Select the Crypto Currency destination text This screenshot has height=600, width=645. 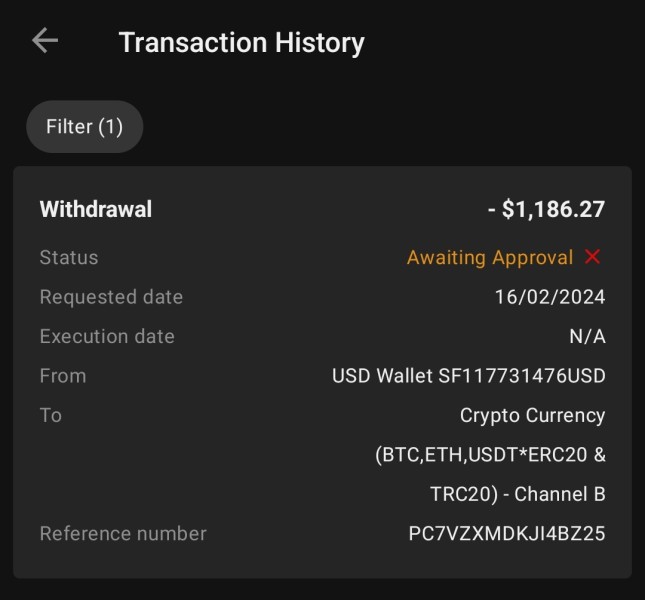click(533, 416)
